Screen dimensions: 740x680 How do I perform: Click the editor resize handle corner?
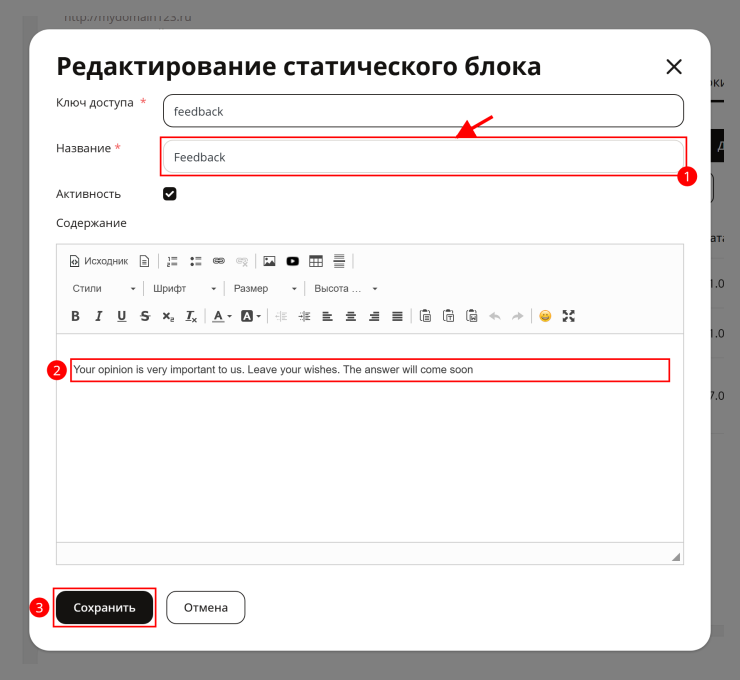point(676,557)
